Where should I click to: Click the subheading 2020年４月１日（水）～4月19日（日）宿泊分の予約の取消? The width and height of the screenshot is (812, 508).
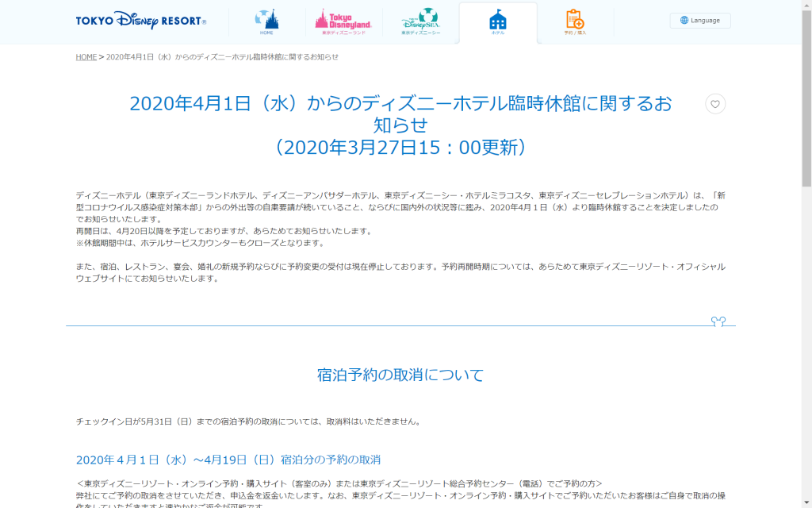(228, 460)
